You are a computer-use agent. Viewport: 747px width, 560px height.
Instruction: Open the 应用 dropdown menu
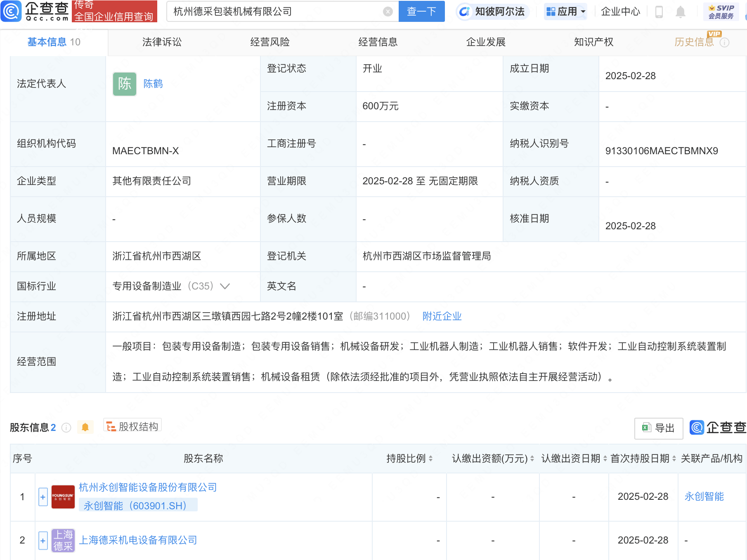(565, 12)
